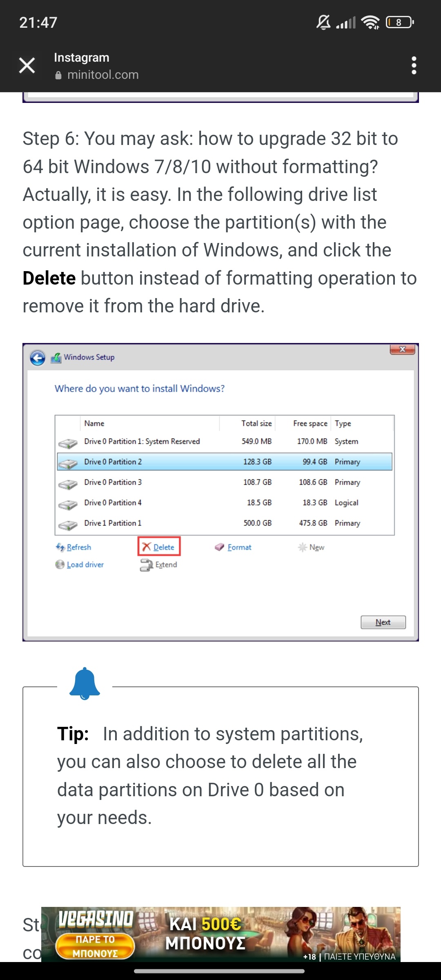Select Drive 0 Partition 3 row
Image resolution: width=441 pixels, height=980 pixels.
click(225, 482)
